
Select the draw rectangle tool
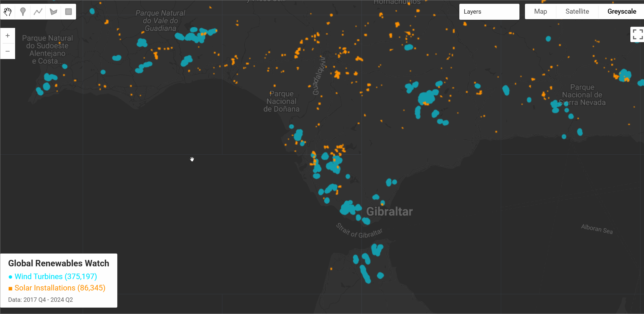(x=69, y=12)
